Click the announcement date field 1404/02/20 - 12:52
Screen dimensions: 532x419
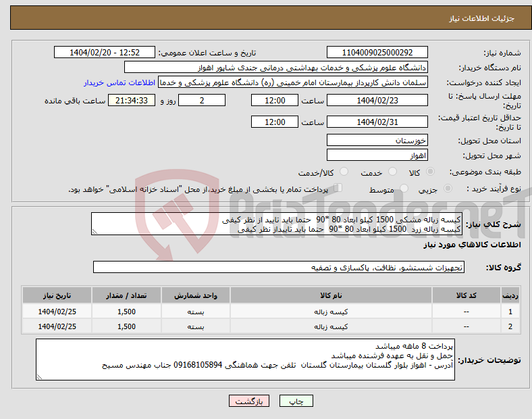point(105,53)
